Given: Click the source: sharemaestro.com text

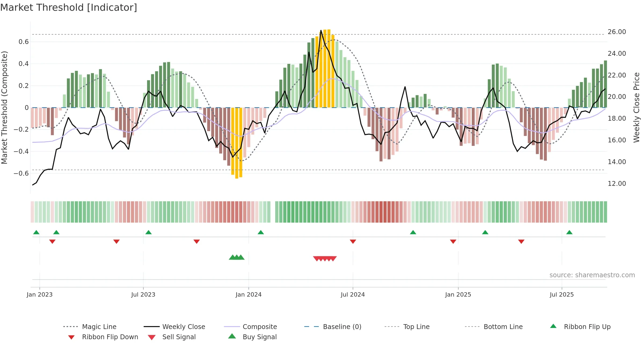Looking at the screenshot, I should (x=592, y=275).
